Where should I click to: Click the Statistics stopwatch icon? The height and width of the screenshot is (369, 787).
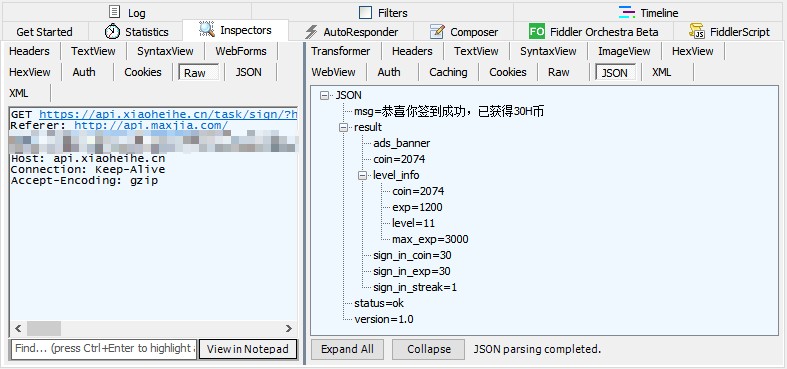112,32
